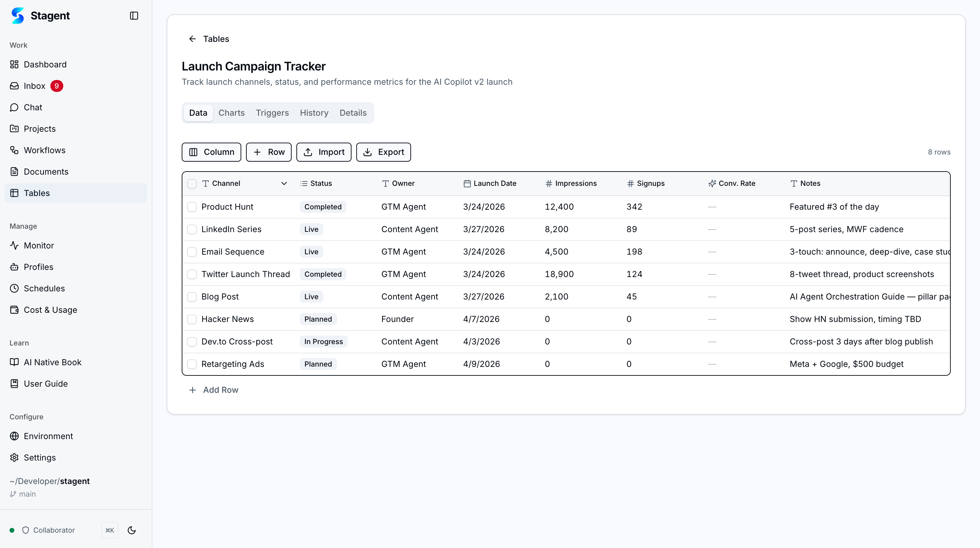Select Workflows in the sidebar
Image resolution: width=980 pixels, height=548 pixels.
(44, 150)
